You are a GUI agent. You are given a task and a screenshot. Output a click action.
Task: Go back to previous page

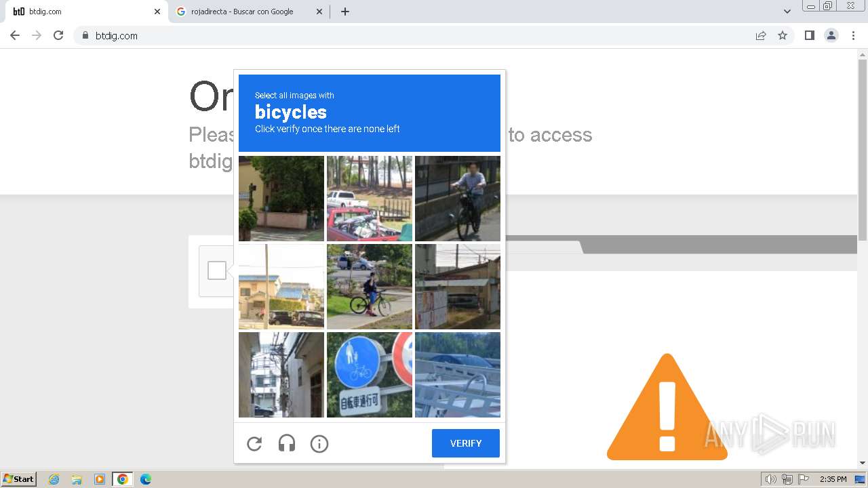tap(15, 35)
